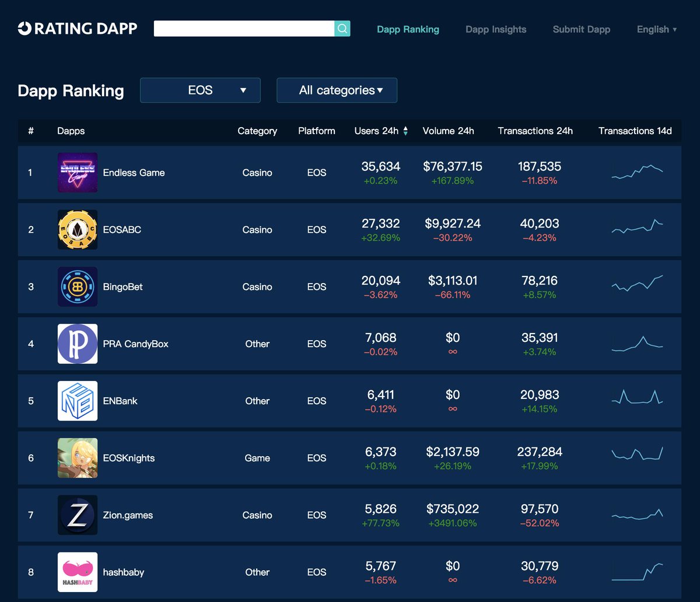700x602 pixels.
Task: Click the +3491.06% volume change
Action: [453, 524]
